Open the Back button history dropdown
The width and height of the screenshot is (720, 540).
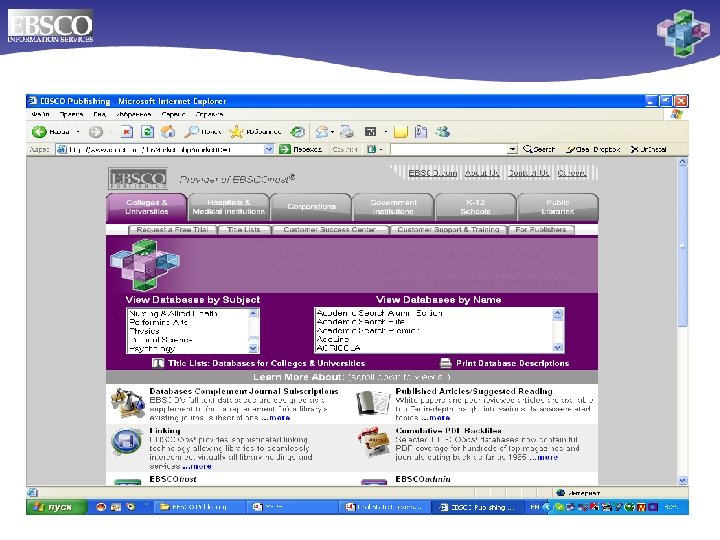[x=78, y=132]
